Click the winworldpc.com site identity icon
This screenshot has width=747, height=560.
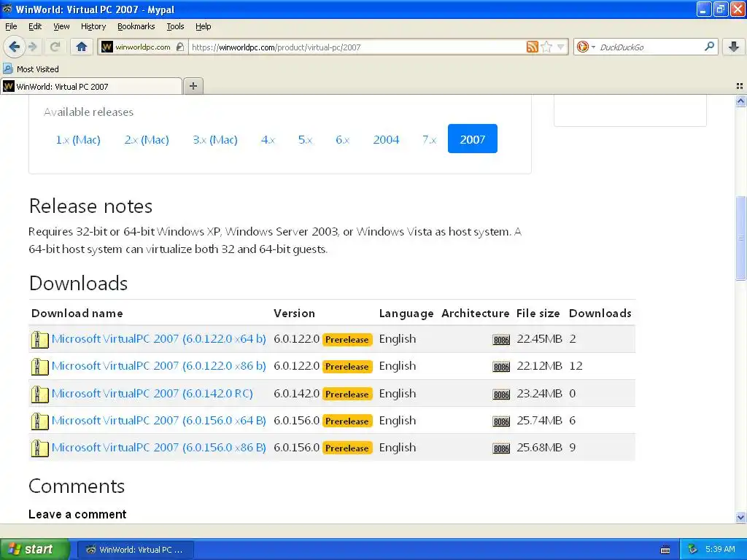point(107,47)
